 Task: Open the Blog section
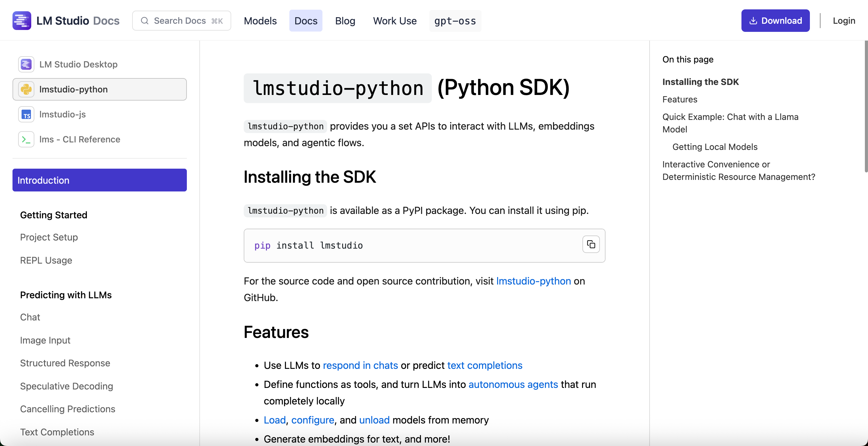pyautogui.click(x=345, y=21)
